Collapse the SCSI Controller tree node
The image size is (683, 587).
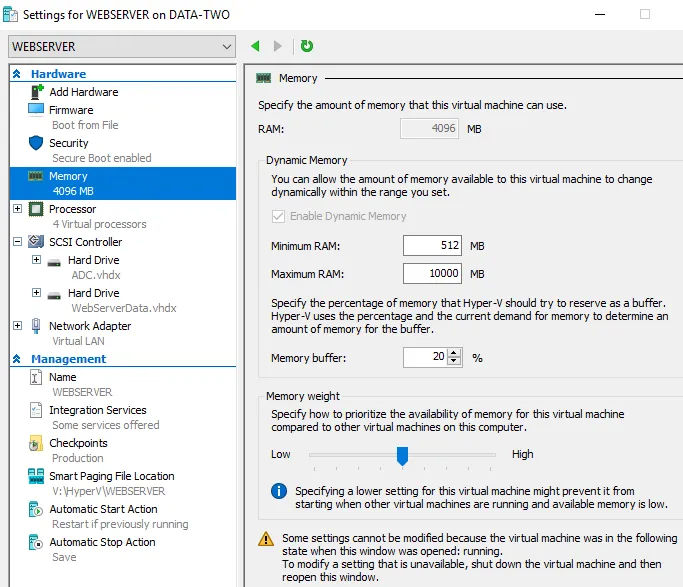17,241
